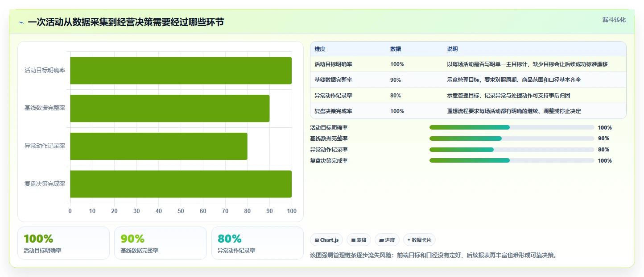The image size is (644, 277).
Task: Click description starting 理想流程要求每场活动
Action: 514,111
